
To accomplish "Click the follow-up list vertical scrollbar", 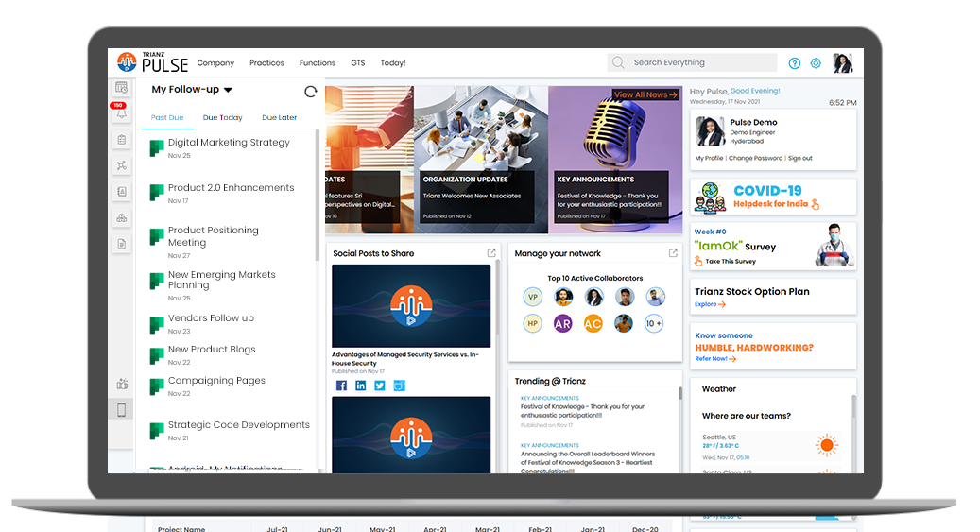I will click(317, 195).
